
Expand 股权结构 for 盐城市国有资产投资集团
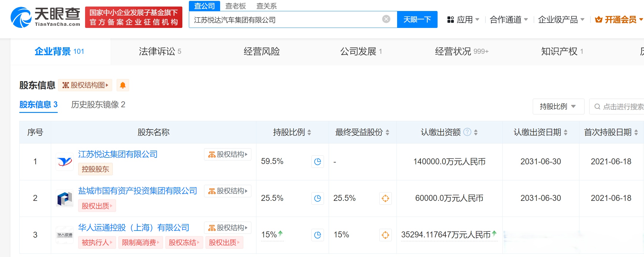228,191
